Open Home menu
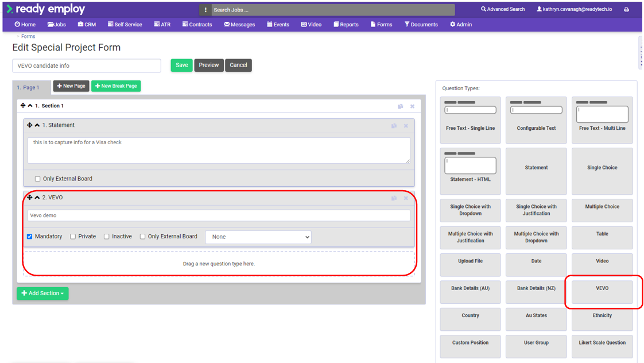The width and height of the screenshot is (644, 363). (25, 24)
